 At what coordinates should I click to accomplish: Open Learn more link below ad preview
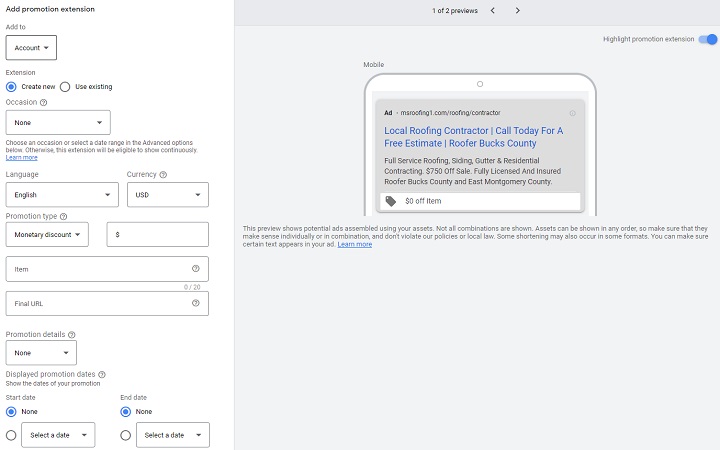tap(354, 244)
